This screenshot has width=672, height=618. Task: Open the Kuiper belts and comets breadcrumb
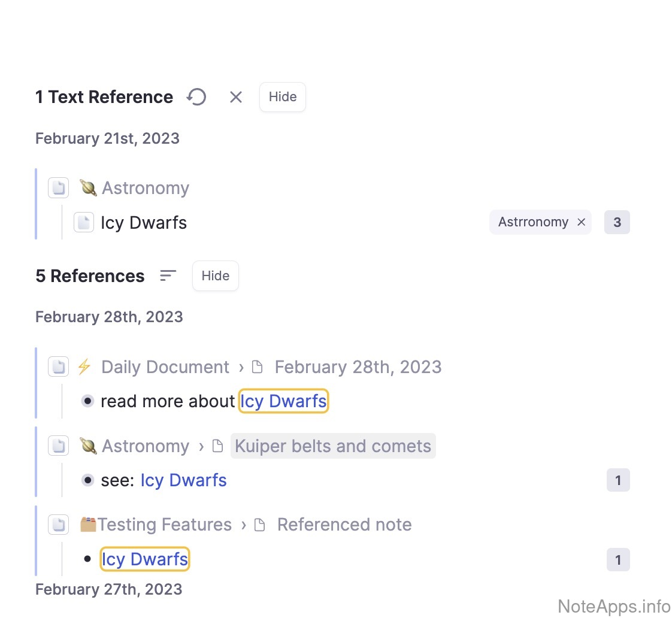[332, 446]
